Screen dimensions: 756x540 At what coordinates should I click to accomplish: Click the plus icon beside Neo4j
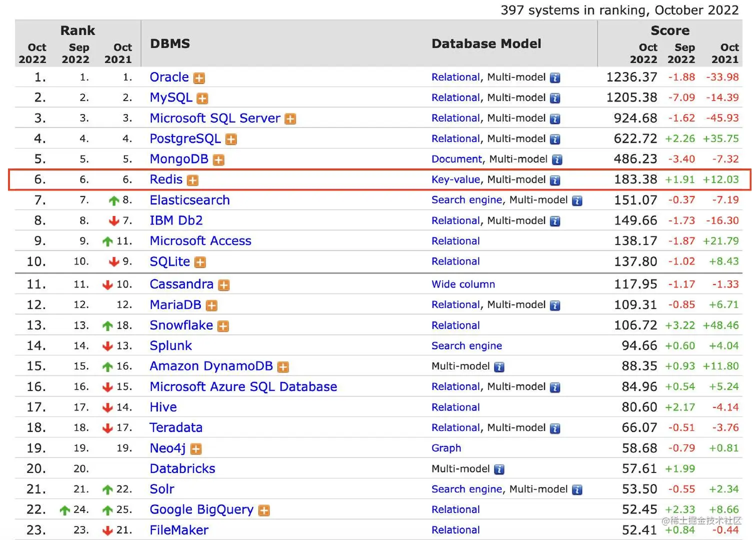click(x=196, y=449)
